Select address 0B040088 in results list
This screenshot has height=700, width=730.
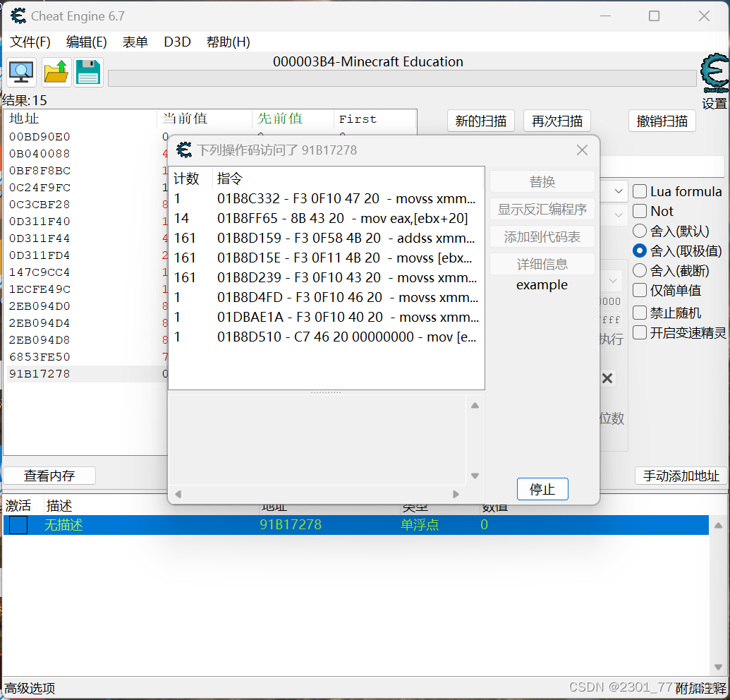pyautogui.click(x=39, y=153)
